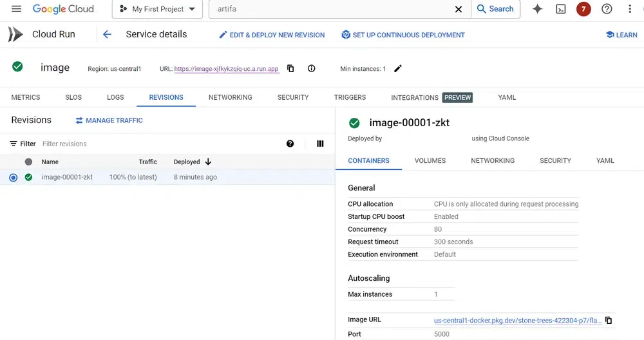Clear the search box with the X icon
The width and height of the screenshot is (644, 340).
459,9
